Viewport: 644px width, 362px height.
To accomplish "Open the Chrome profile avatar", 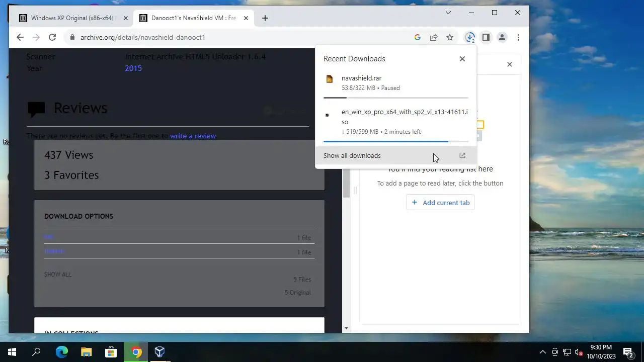I will coord(502,37).
